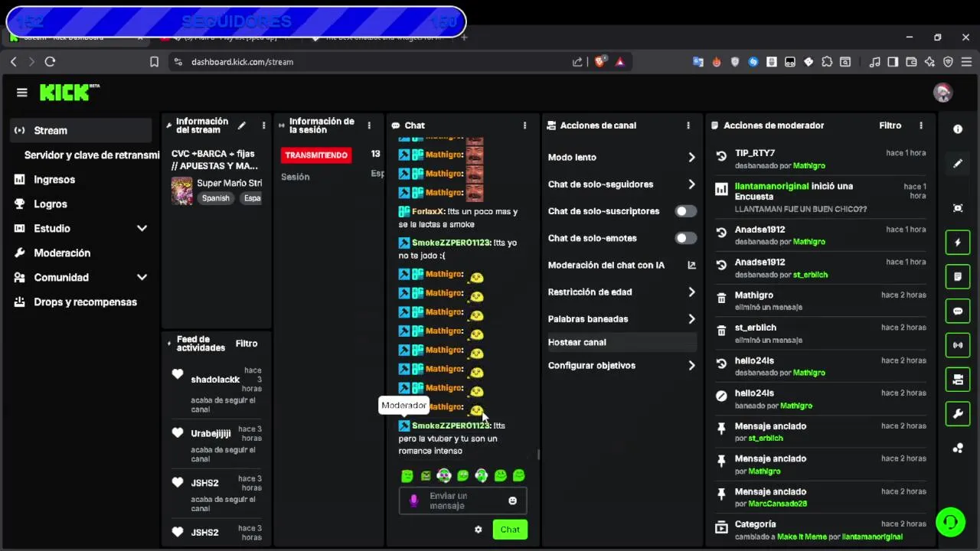Click the TRANSMITIENDO status badge
980x551 pixels.
tap(316, 155)
